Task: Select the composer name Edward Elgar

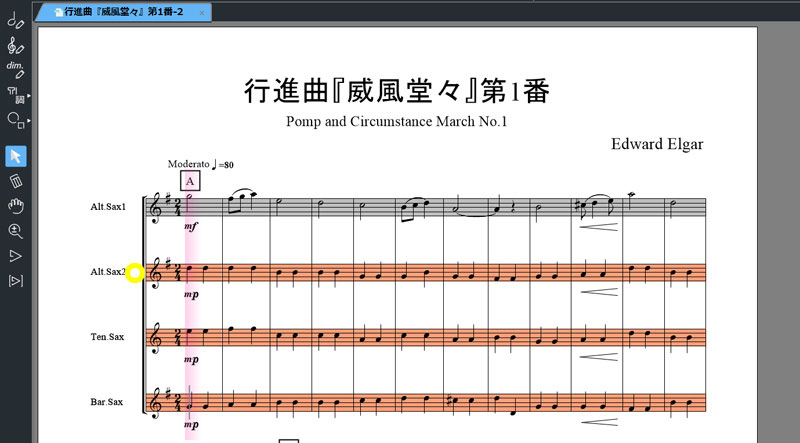Action: click(657, 144)
